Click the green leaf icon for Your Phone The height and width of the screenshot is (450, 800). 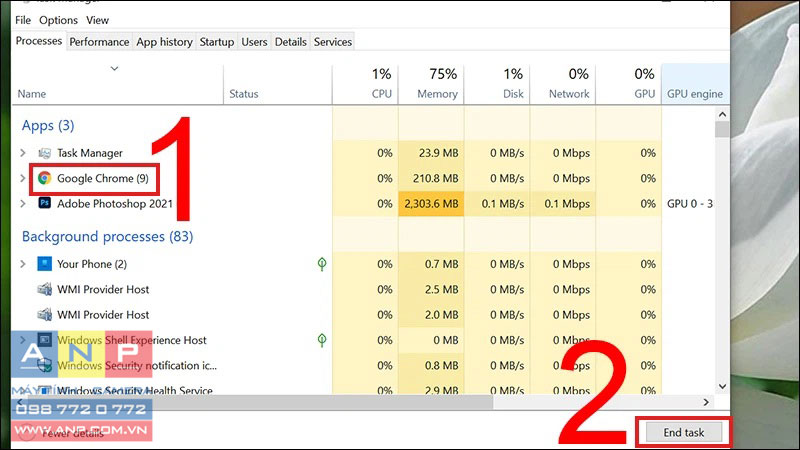322,264
